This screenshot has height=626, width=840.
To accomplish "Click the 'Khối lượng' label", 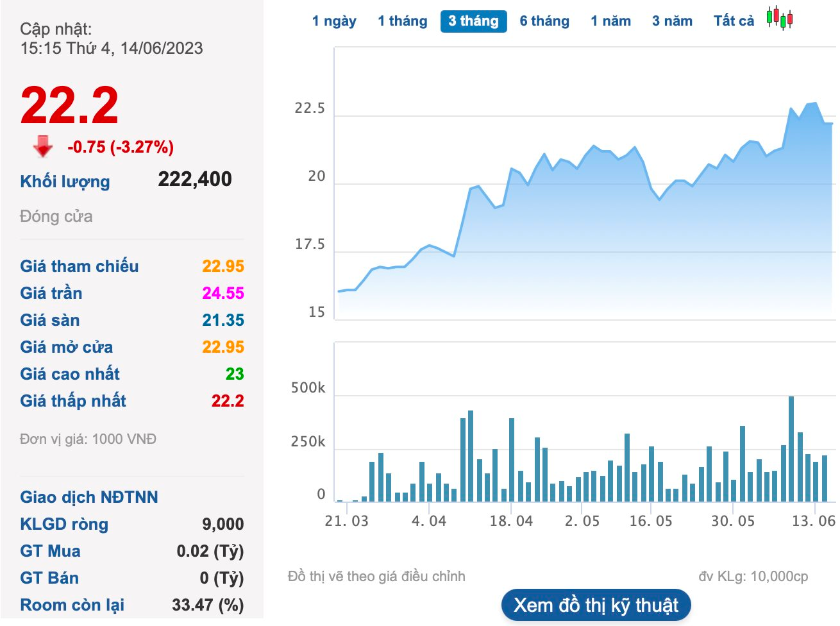I will point(65,182).
